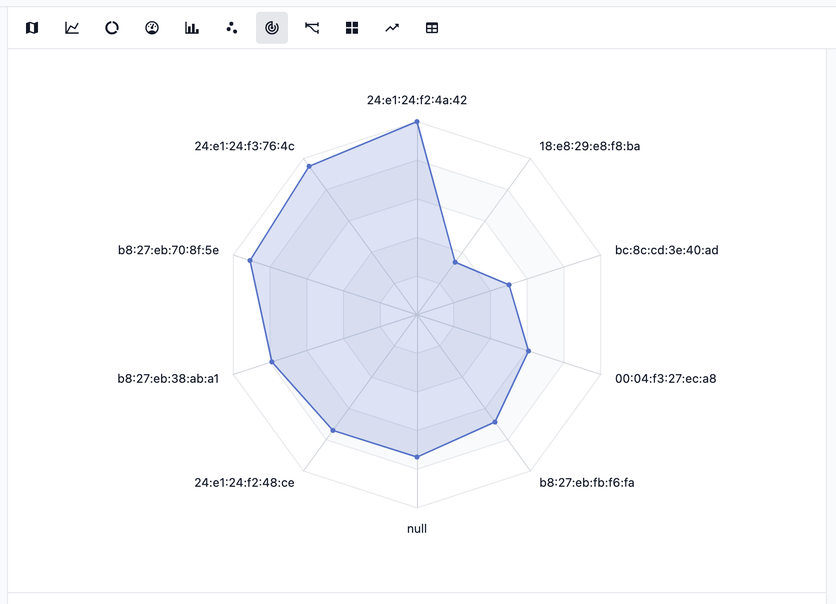Select the sankey flow chart icon
836x604 pixels.
point(312,28)
